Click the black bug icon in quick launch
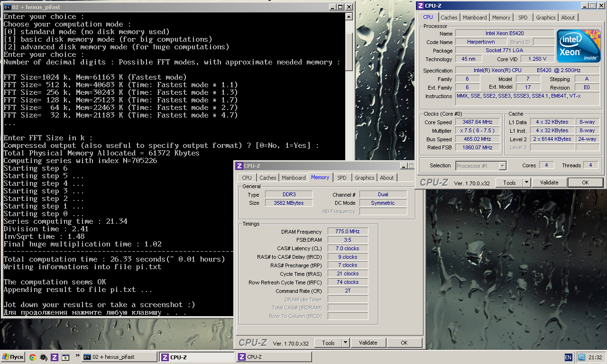The image size is (607, 364). (x=44, y=357)
